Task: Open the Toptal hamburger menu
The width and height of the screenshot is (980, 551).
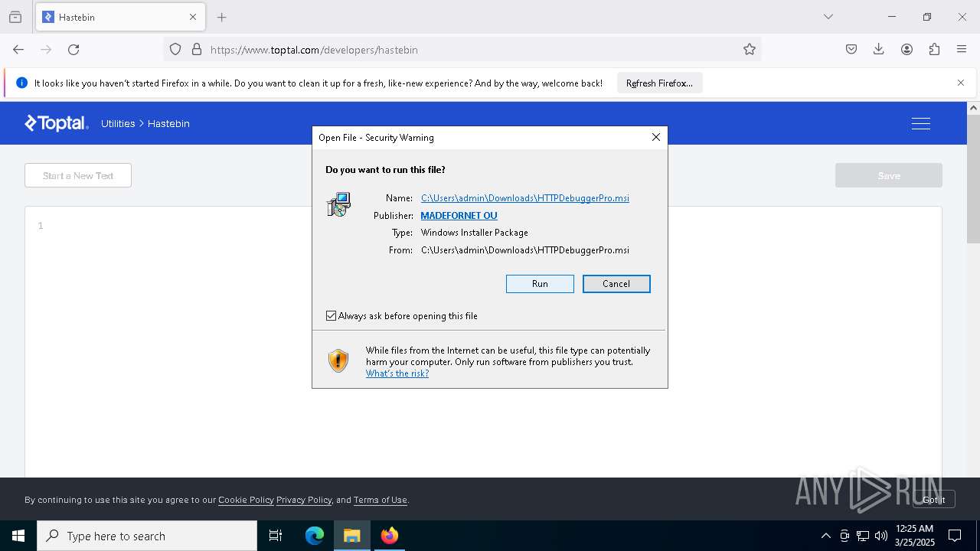Action: 921,123
